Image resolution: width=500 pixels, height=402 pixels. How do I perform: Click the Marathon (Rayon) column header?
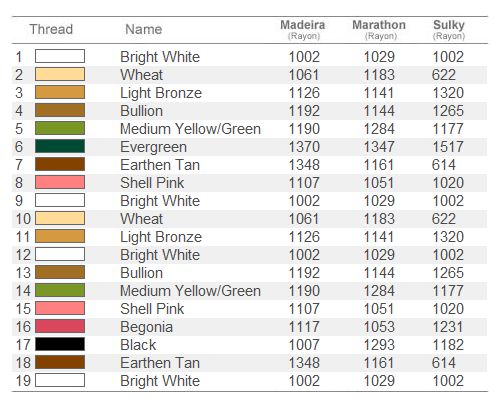pyautogui.click(x=379, y=30)
